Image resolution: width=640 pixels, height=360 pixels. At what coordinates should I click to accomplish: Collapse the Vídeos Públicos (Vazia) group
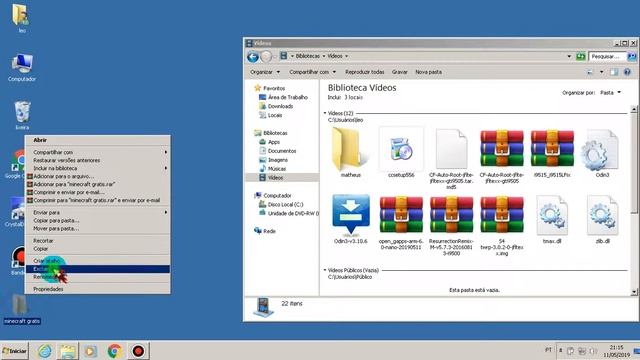325,270
